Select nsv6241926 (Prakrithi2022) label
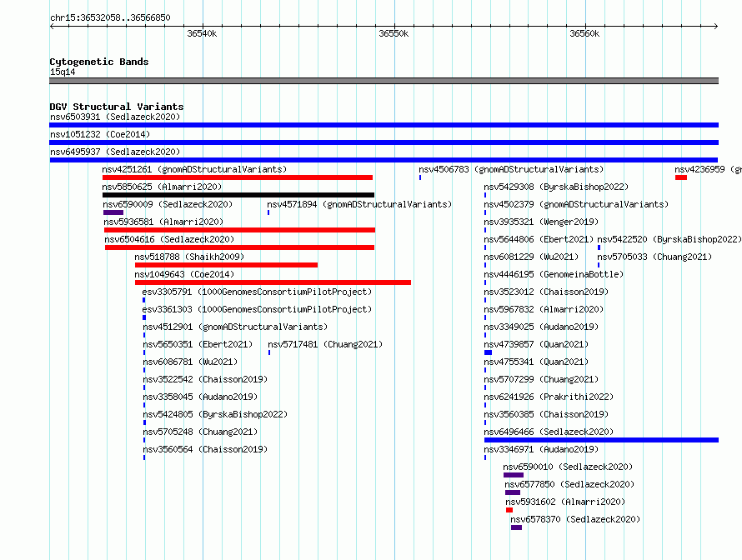 click(x=549, y=397)
